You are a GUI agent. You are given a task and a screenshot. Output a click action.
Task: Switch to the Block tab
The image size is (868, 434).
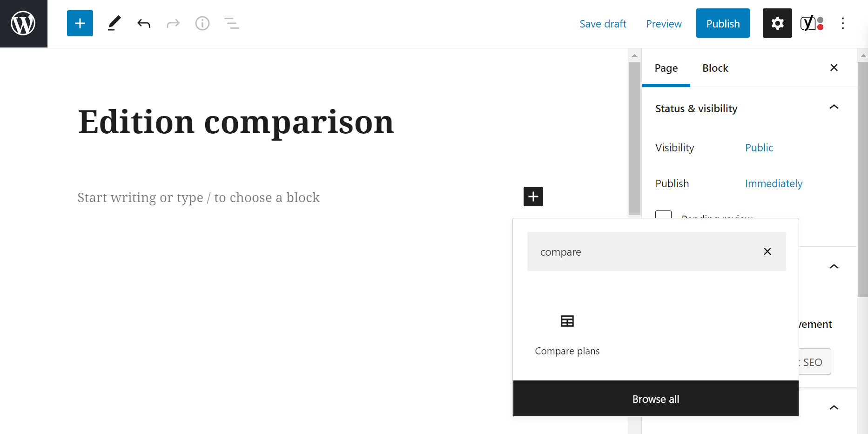point(715,68)
